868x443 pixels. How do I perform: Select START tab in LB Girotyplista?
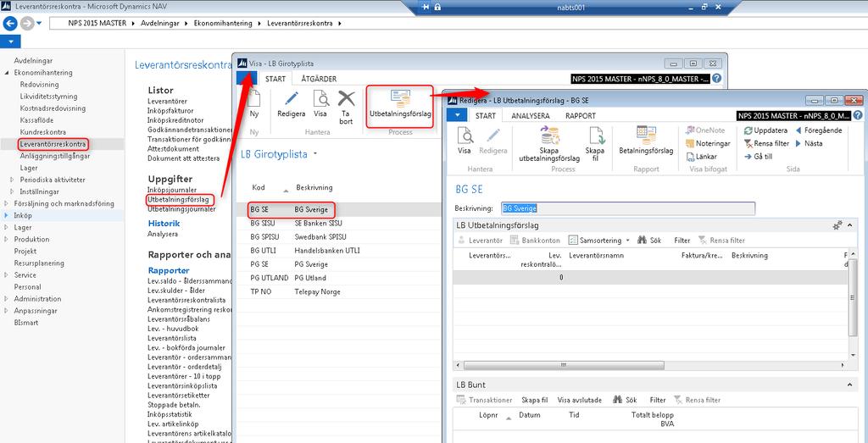[x=275, y=79]
